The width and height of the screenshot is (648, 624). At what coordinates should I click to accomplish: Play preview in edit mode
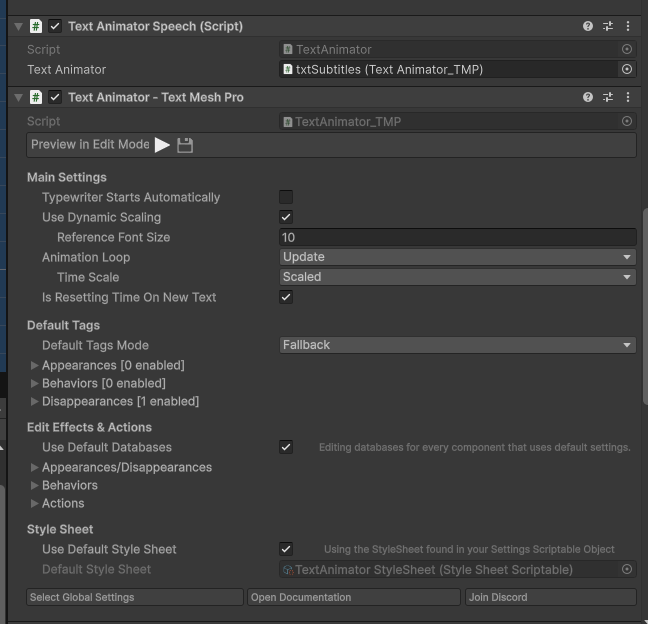[162, 145]
